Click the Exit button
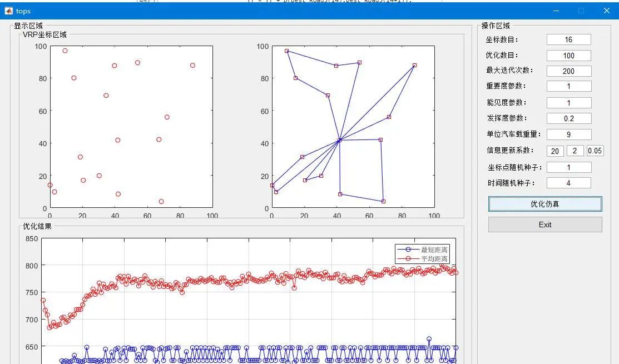The image size is (619, 364). (545, 225)
